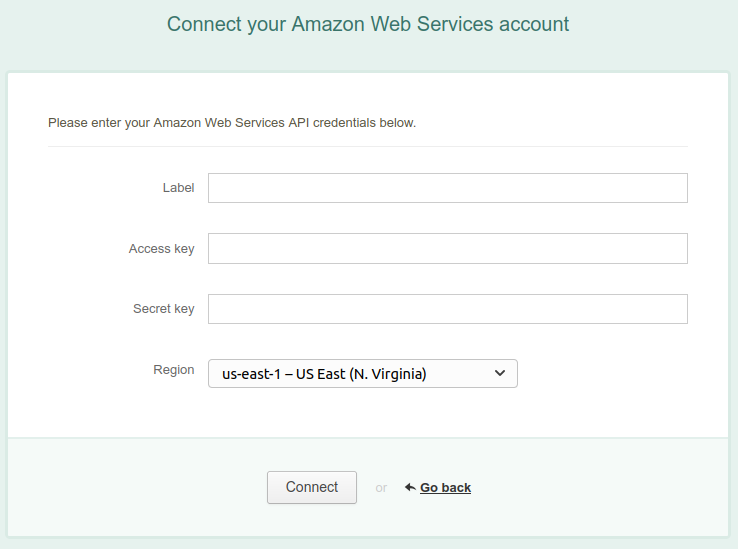The image size is (738, 549).
Task: Click the left arrow icon beside Go back
Action: tap(410, 487)
